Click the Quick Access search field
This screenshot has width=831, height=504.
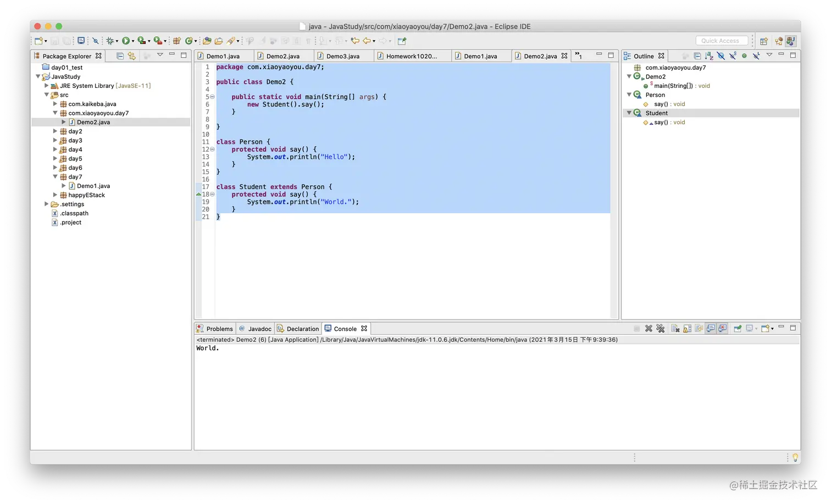point(721,41)
